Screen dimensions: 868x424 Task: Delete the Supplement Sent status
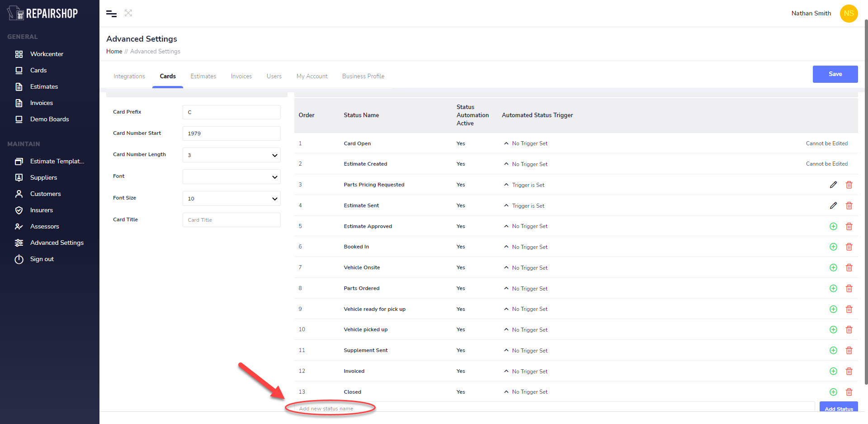[849, 350]
